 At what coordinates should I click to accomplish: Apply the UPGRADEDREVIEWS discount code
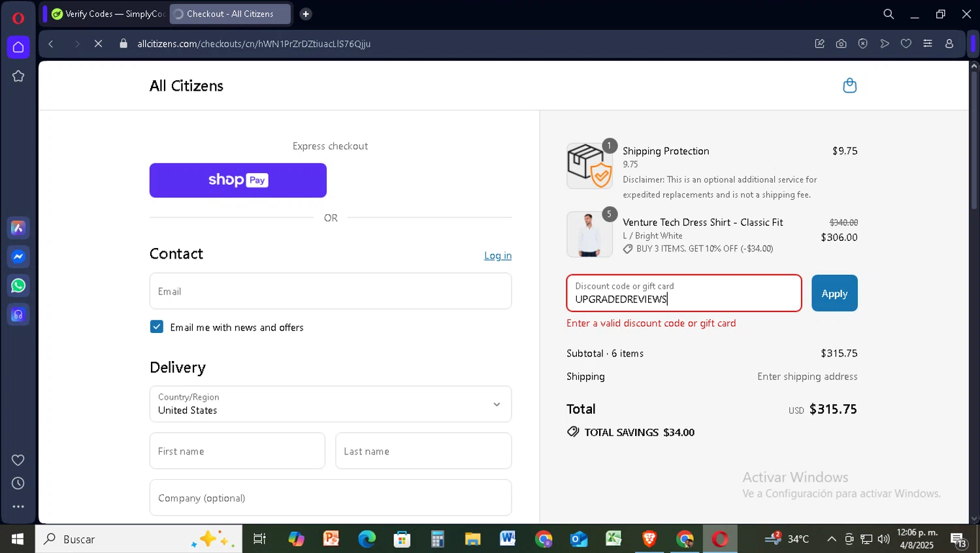834,293
